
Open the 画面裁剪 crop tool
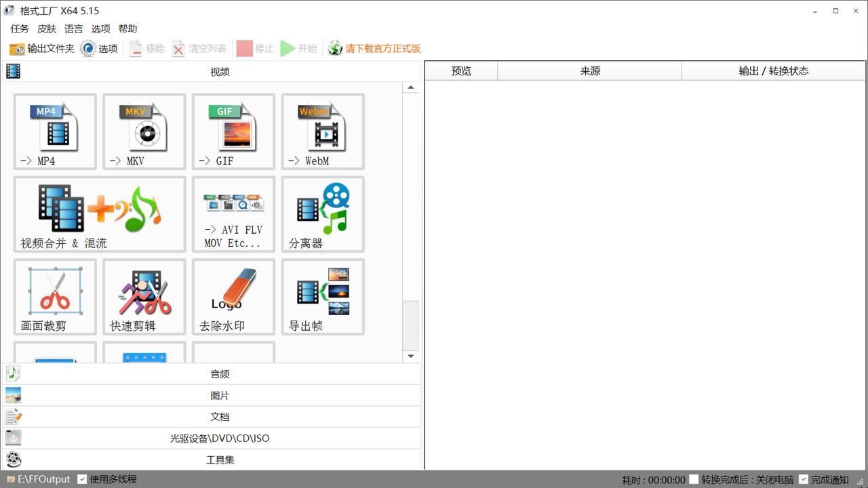[55, 297]
